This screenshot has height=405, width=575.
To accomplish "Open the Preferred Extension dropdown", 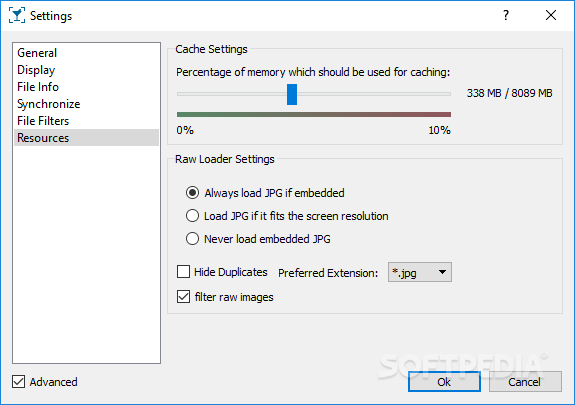I will (x=420, y=272).
